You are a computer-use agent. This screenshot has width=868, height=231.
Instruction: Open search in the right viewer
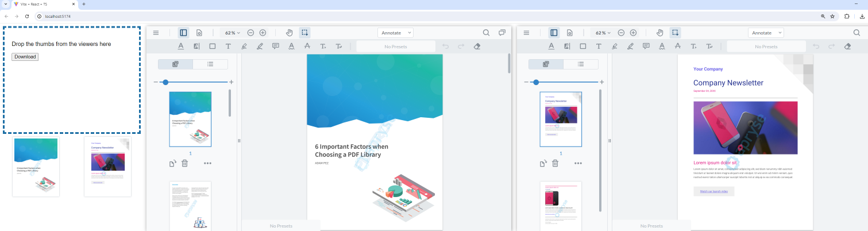click(x=857, y=33)
